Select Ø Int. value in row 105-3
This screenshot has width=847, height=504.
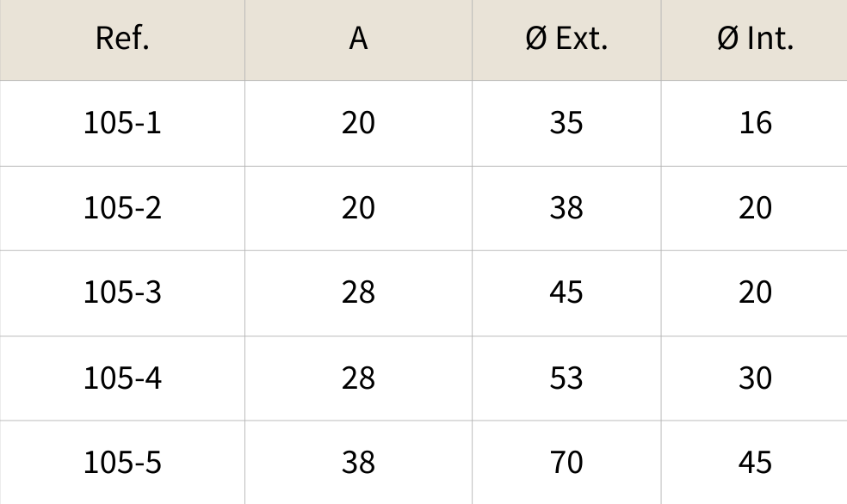pyautogui.click(x=755, y=292)
